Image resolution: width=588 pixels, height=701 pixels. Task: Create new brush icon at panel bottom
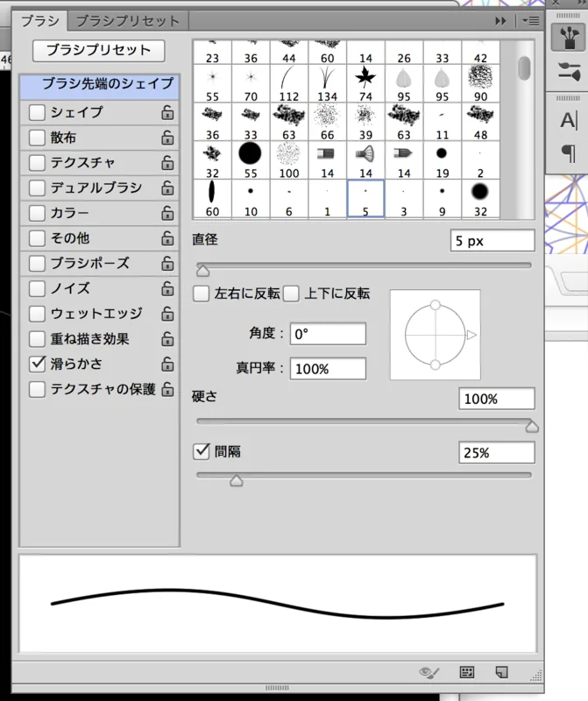point(502,672)
